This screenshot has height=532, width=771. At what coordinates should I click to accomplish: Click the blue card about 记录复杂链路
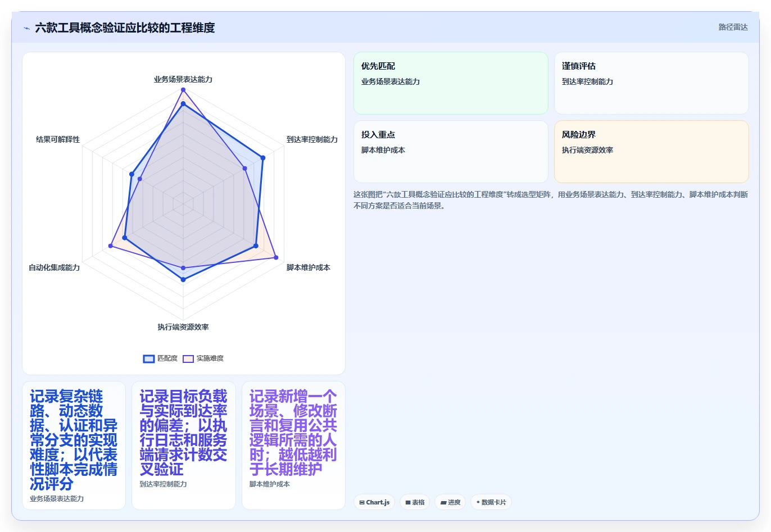coord(74,445)
